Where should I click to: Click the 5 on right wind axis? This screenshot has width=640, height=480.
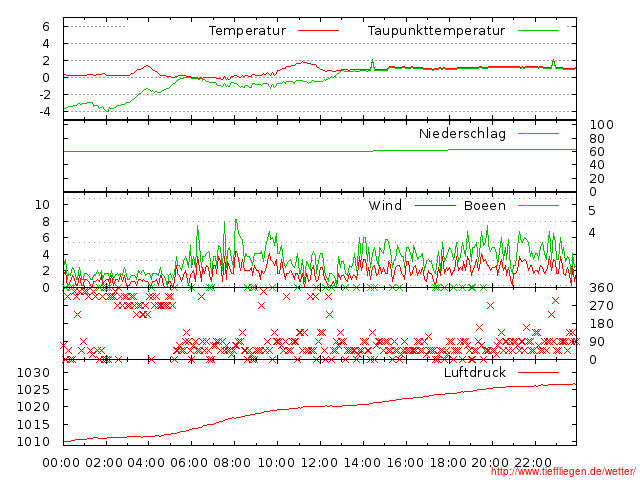click(592, 211)
